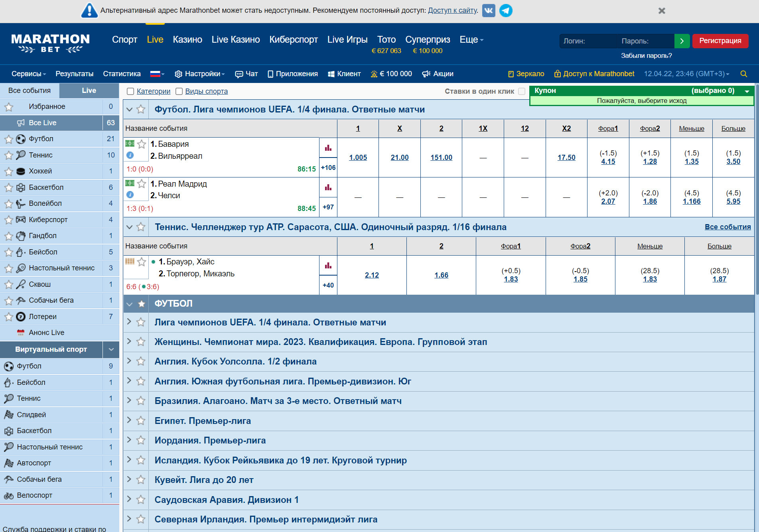Add Реал Мадрид match to favorites
The height and width of the screenshot is (532, 759).
142,183
